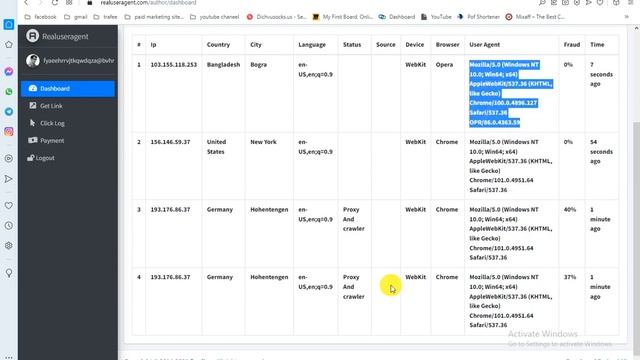
Task: Click the scroll up arrow of page scrollbar
Action: [x=636, y=28]
